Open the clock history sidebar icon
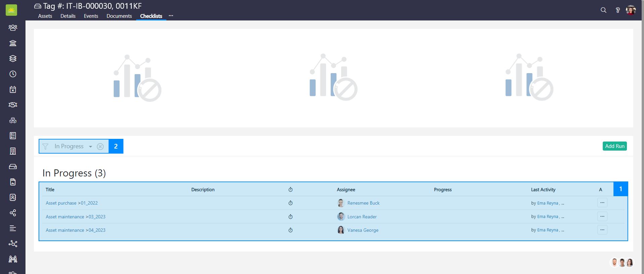 tap(13, 74)
